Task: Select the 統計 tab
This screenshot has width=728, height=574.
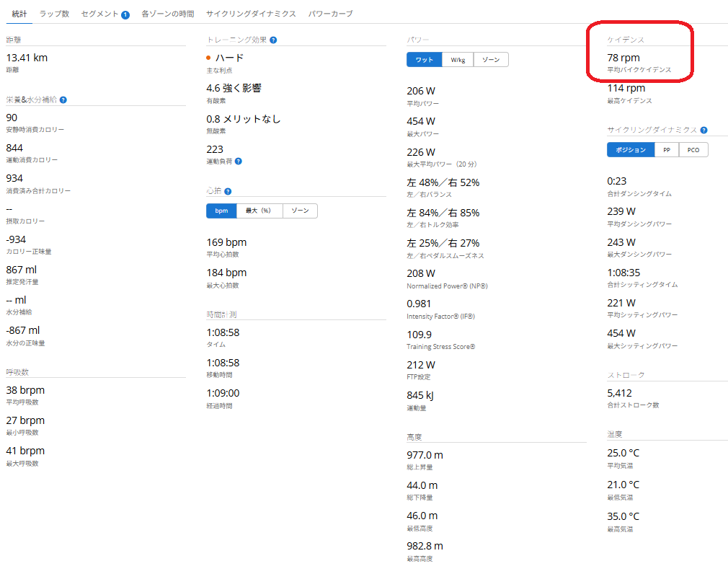Action: [x=19, y=14]
